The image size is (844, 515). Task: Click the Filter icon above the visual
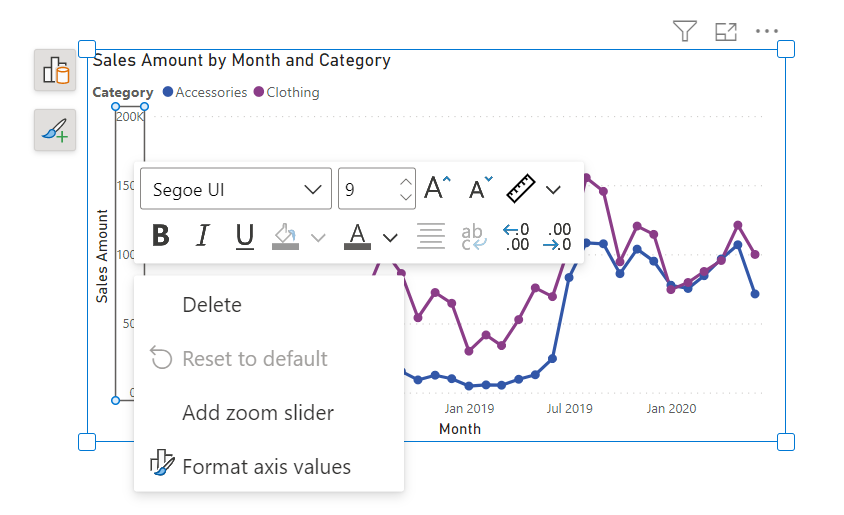pos(684,32)
